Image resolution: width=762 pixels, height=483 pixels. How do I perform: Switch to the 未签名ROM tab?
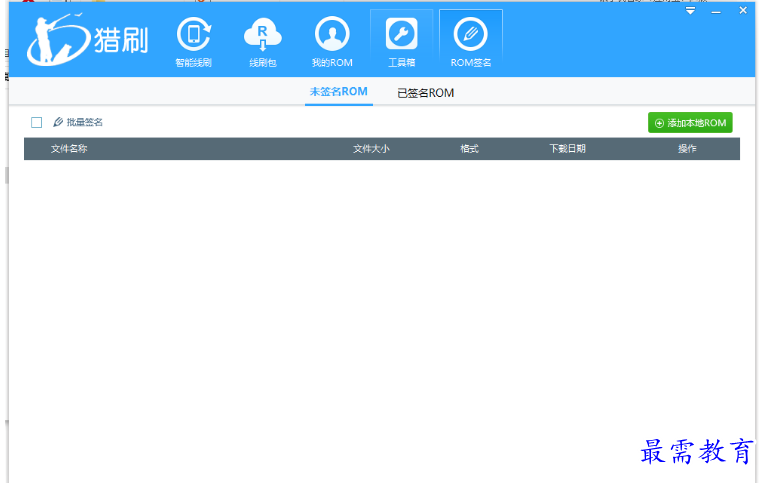(x=339, y=91)
